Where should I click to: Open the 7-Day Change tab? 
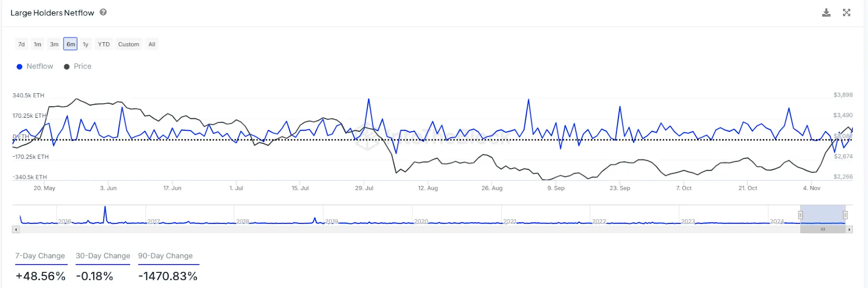click(x=40, y=256)
